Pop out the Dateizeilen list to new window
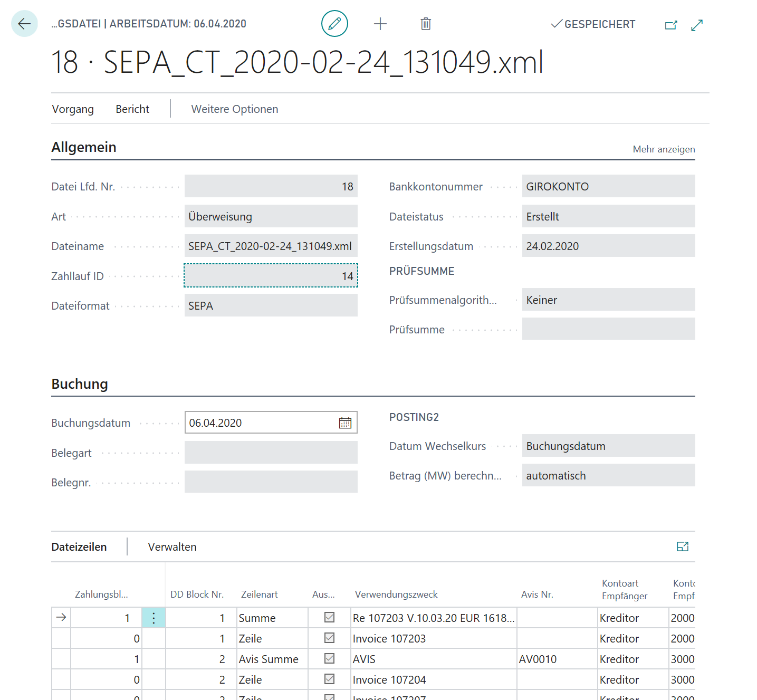Image resolution: width=757 pixels, height=700 pixels. [x=683, y=546]
